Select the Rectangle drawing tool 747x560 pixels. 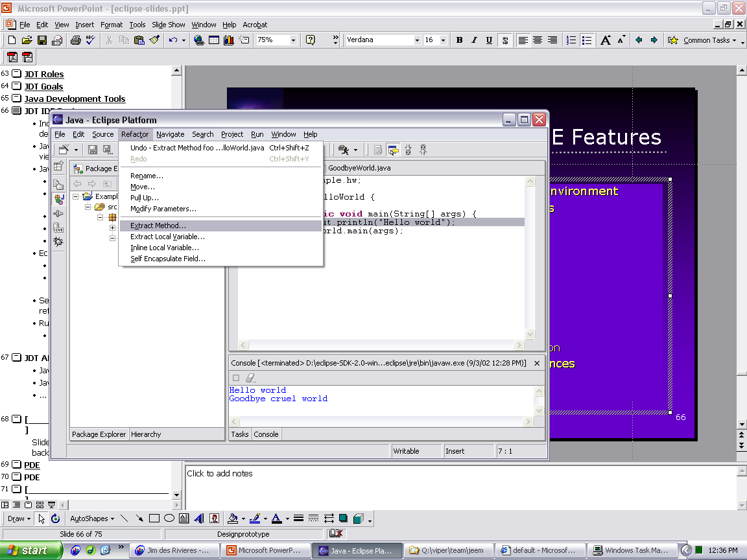(x=154, y=519)
